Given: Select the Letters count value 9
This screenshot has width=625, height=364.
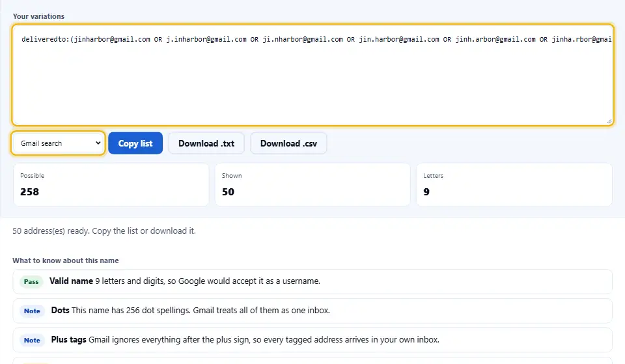Looking at the screenshot, I should pos(426,192).
